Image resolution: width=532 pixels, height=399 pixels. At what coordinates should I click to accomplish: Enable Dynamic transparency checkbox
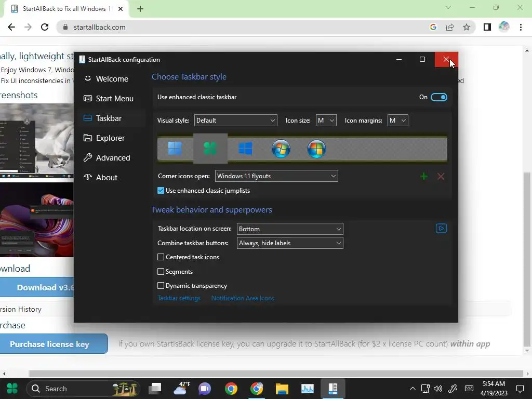pos(161,286)
